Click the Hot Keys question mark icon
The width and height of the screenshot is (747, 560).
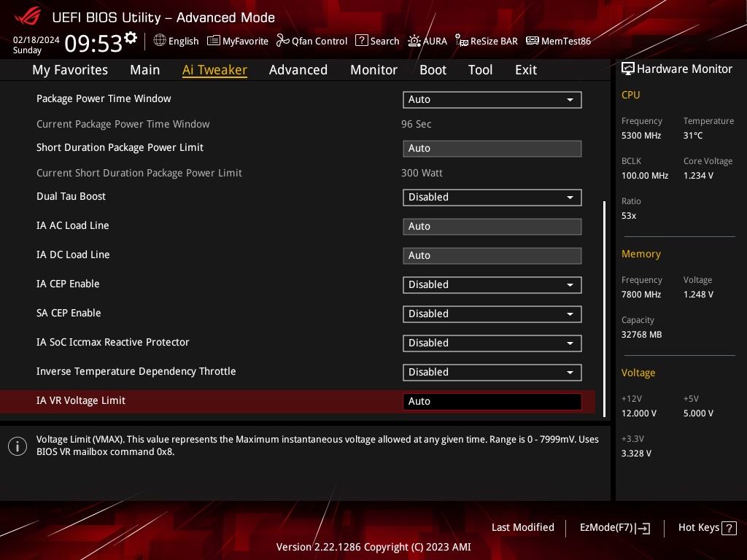[x=729, y=528]
